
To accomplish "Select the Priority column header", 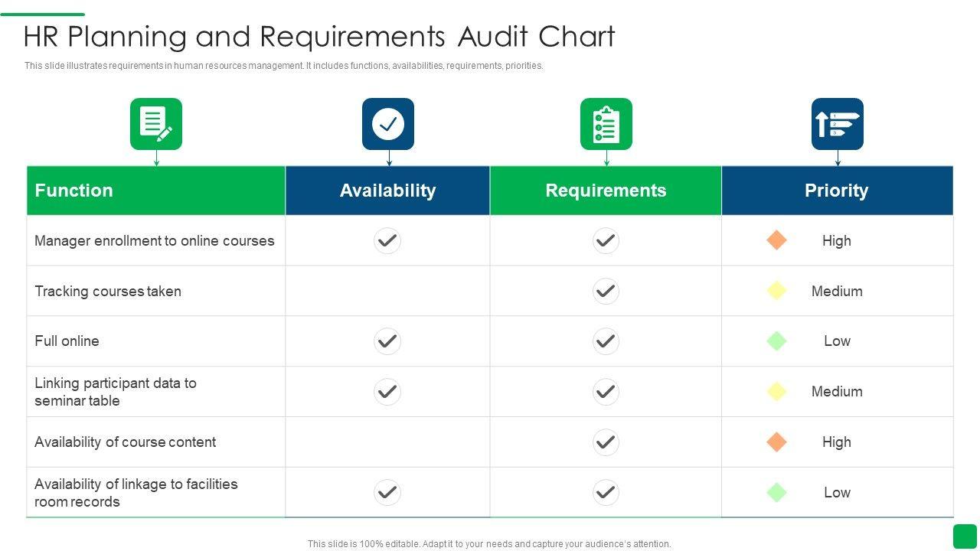I will (837, 191).
